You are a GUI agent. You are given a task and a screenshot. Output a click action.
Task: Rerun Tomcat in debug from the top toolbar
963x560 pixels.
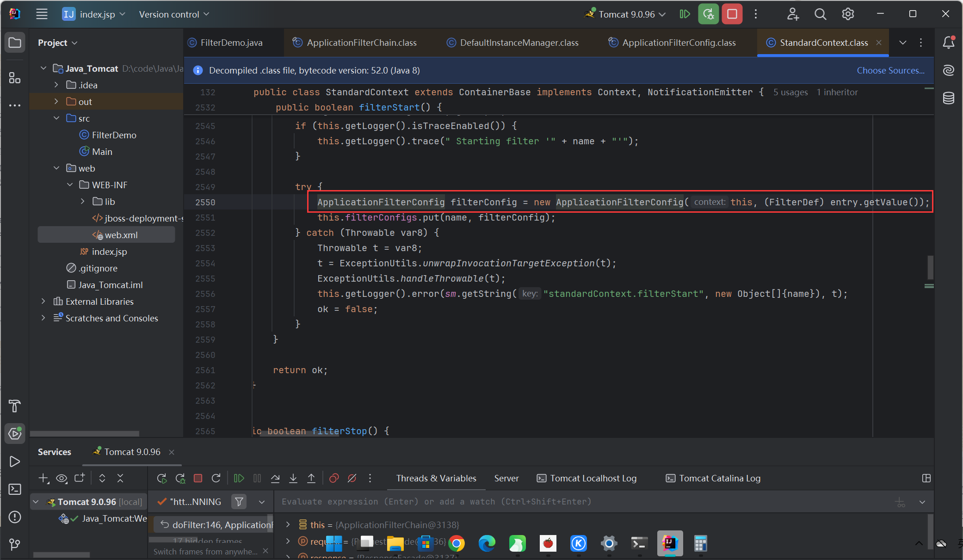click(x=708, y=14)
